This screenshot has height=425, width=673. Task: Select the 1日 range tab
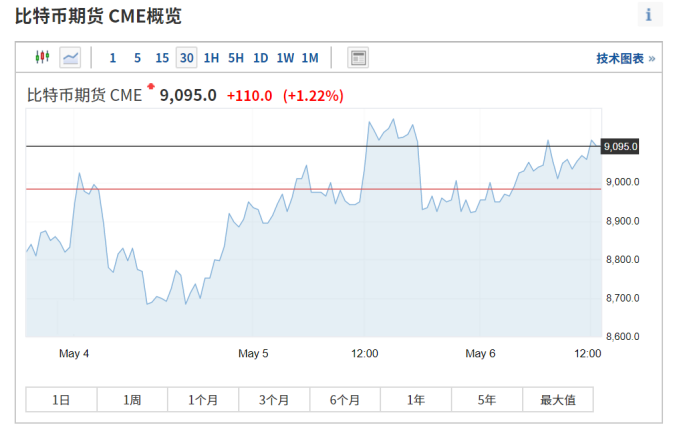tap(62, 400)
